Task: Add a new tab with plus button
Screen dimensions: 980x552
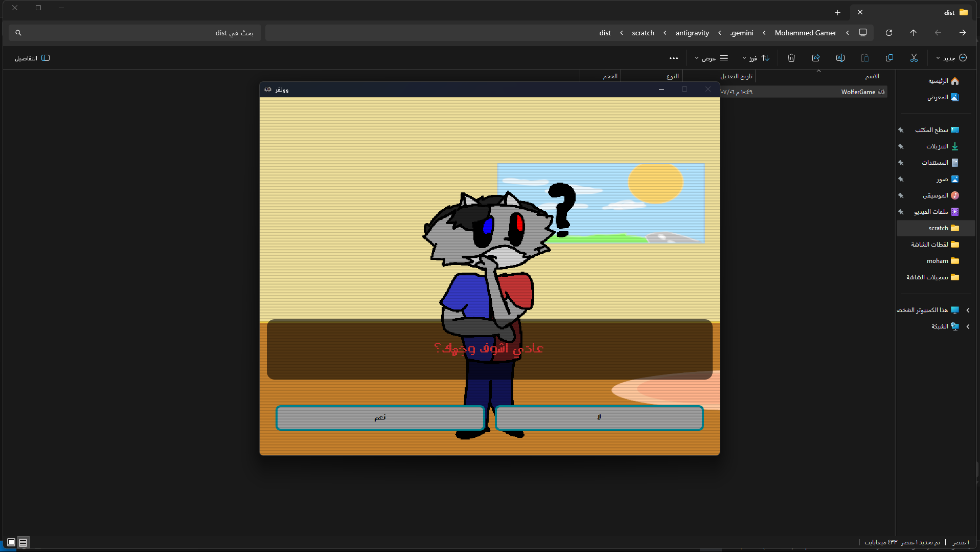Action: tap(837, 12)
